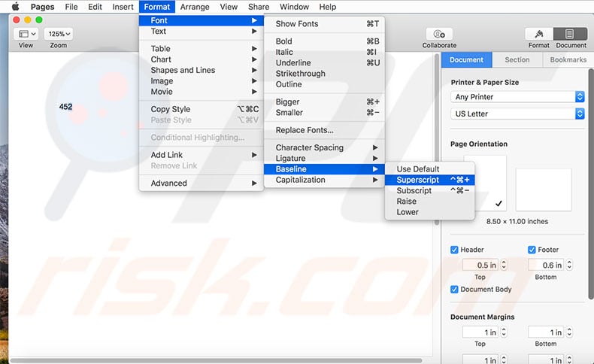Click the Document inspector toolbar icon
594x364 pixels.
[571, 34]
